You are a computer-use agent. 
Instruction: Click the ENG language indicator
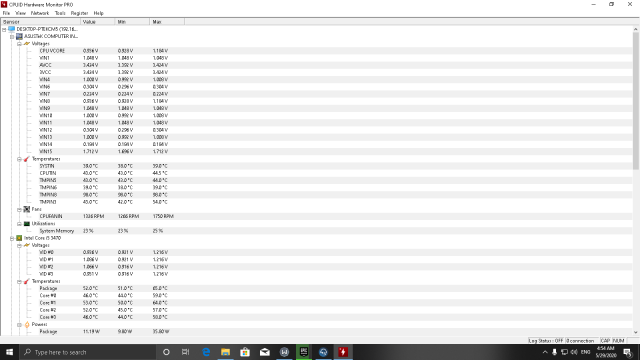tap(586, 352)
